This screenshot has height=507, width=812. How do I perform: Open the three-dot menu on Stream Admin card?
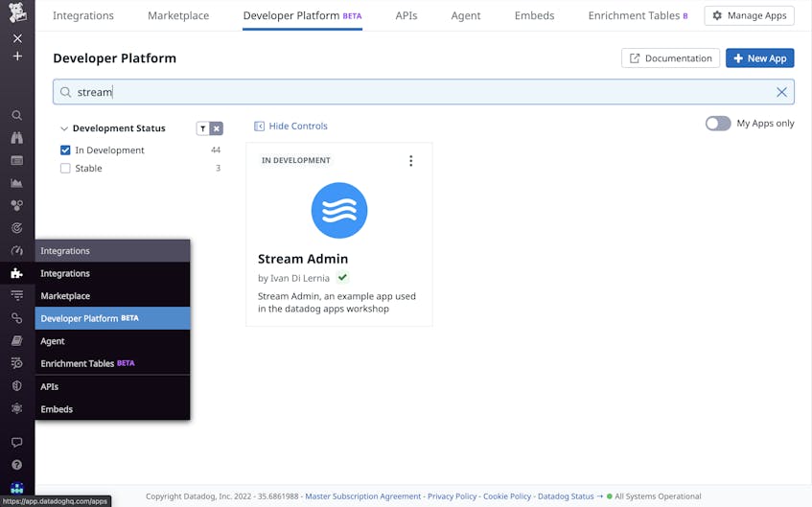[411, 161]
